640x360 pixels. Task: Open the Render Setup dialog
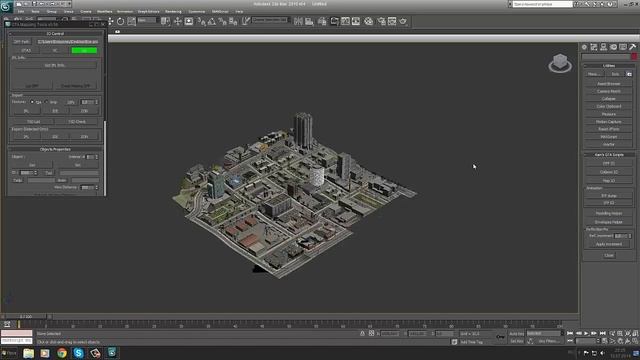382,22
